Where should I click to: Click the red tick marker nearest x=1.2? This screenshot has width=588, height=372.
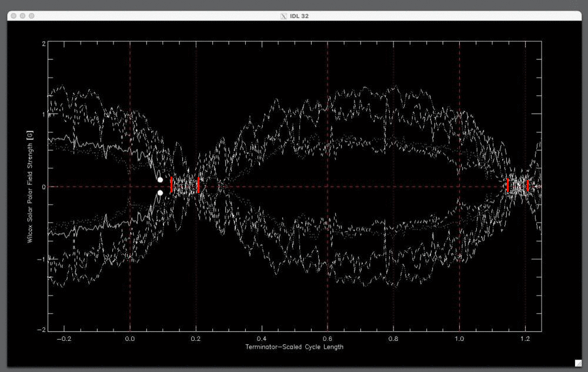[x=527, y=185]
